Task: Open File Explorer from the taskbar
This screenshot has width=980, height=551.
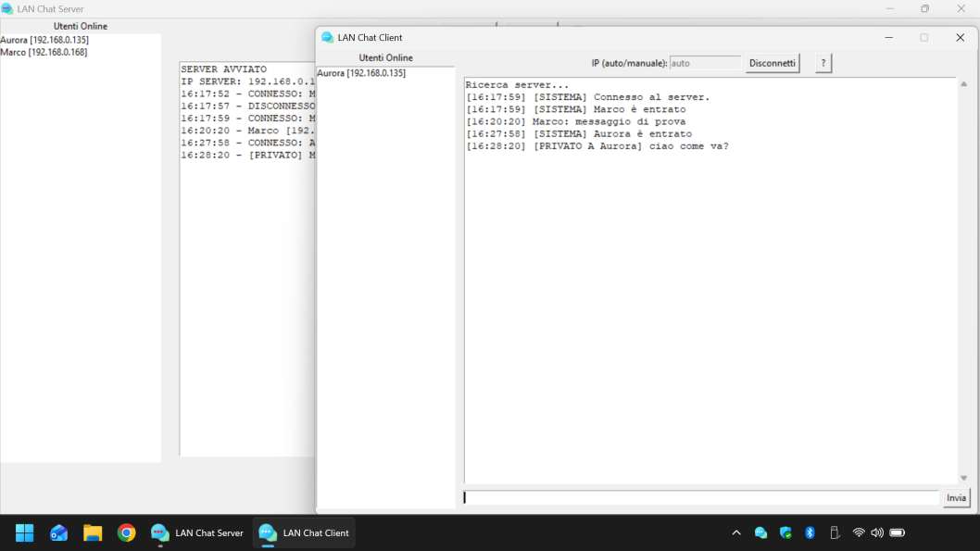Action: (93, 532)
